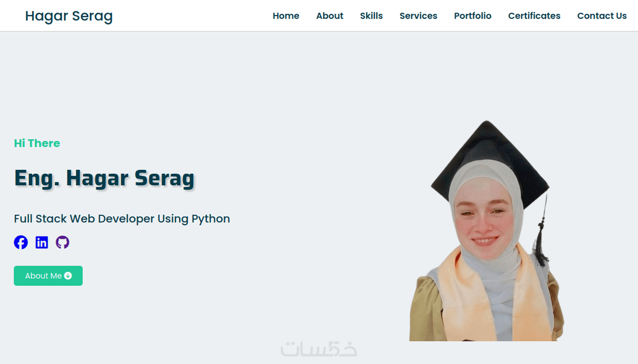Click the "Hi There" greeting text
This screenshot has width=638, height=364.
(37, 143)
